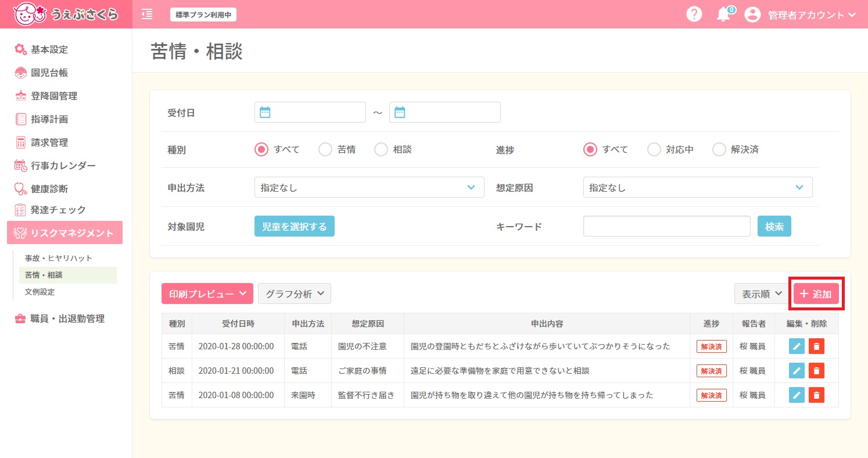Edit the 2020-01-21 consultation with pencil icon
The width and height of the screenshot is (868, 458).
tap(797, 371)
